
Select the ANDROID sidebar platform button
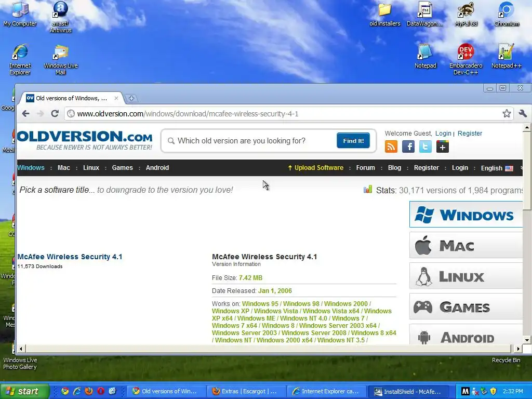click(466, 335)
